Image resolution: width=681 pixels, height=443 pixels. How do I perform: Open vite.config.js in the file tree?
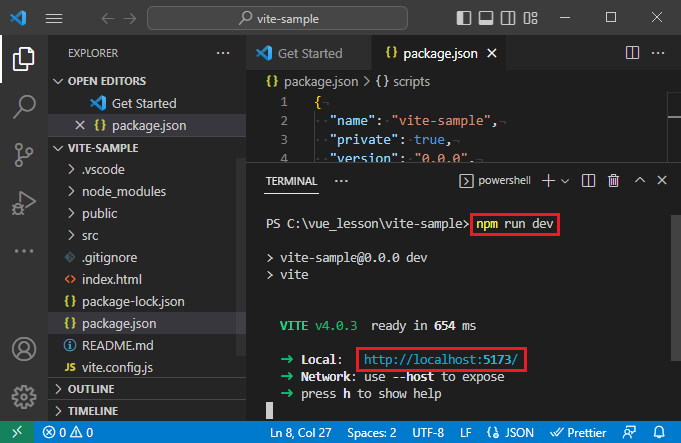click(147, 367)
